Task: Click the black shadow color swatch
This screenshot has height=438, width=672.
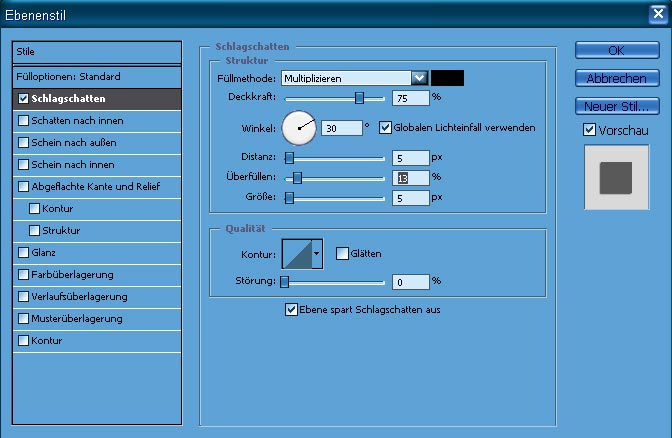Action: [447, 78]
